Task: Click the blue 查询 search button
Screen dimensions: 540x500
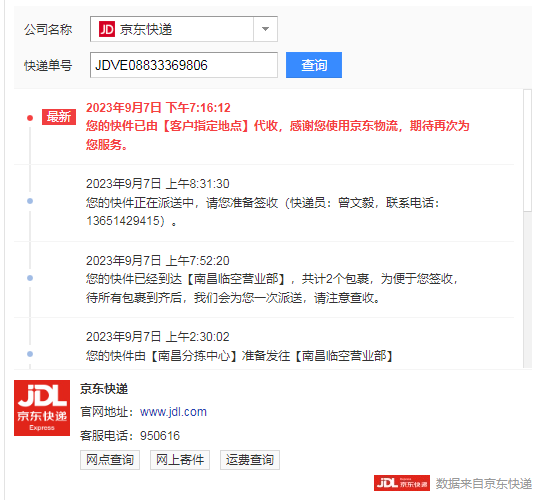Action: click(x=314, y=65)
